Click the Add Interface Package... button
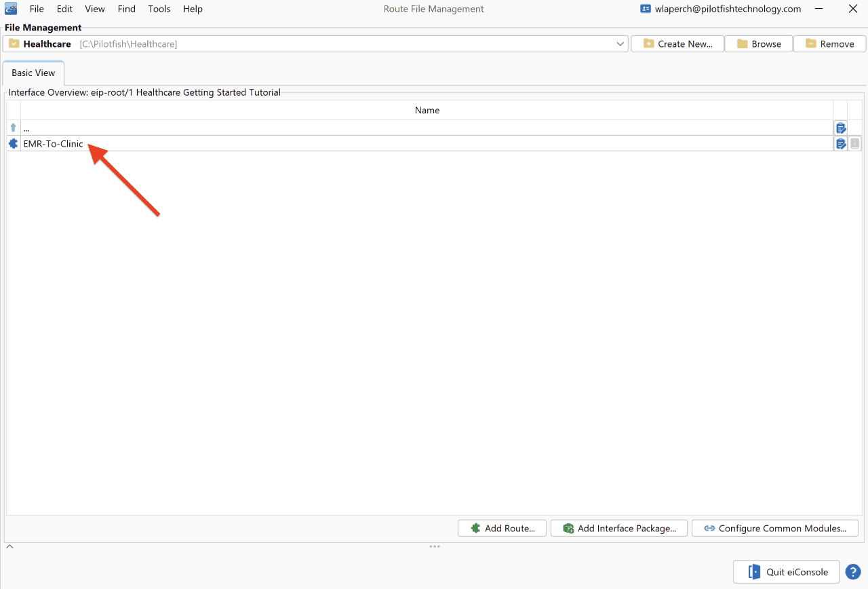 coord(618,529)
